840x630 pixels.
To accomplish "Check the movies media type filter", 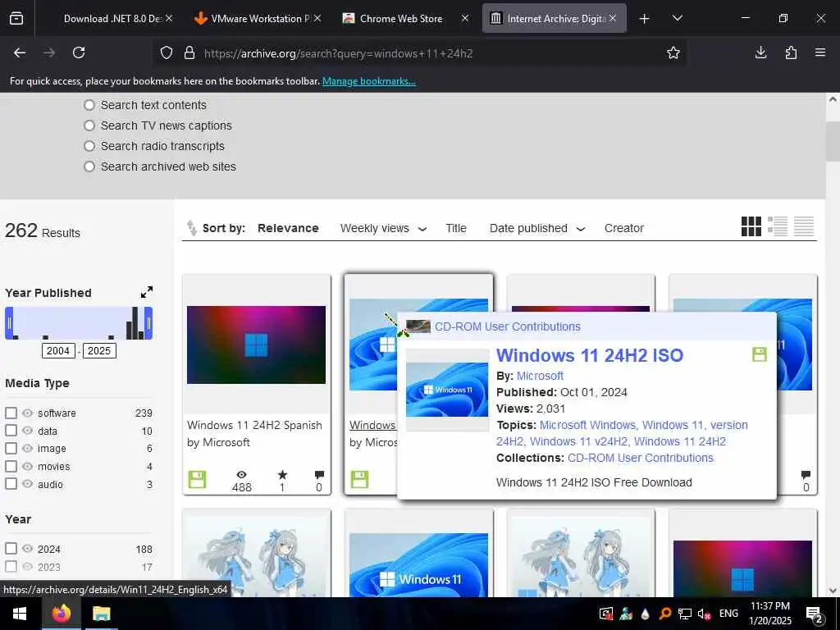I will [x=11, y=466].
